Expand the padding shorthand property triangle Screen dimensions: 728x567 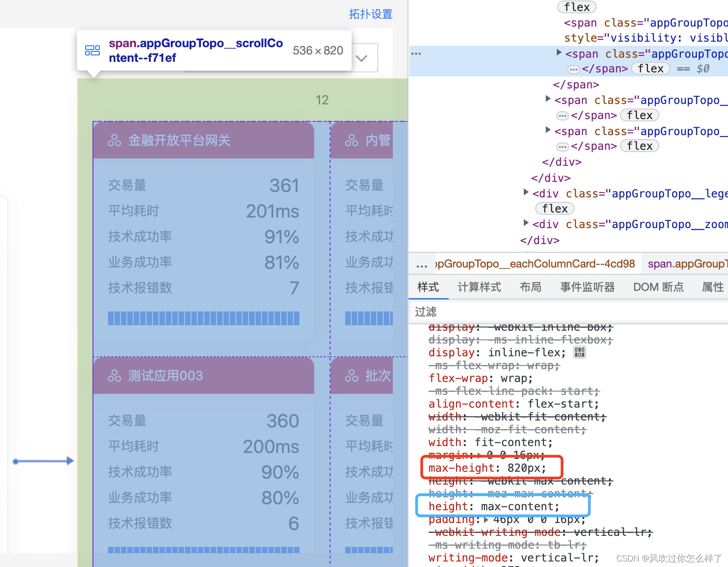coord(486,519)
